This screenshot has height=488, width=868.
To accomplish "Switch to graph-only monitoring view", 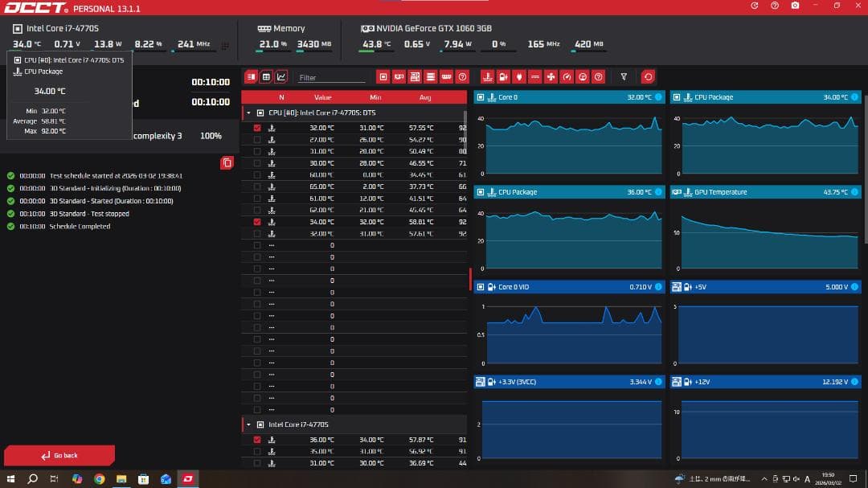I will pyautogui.click(x=281, y=77).
